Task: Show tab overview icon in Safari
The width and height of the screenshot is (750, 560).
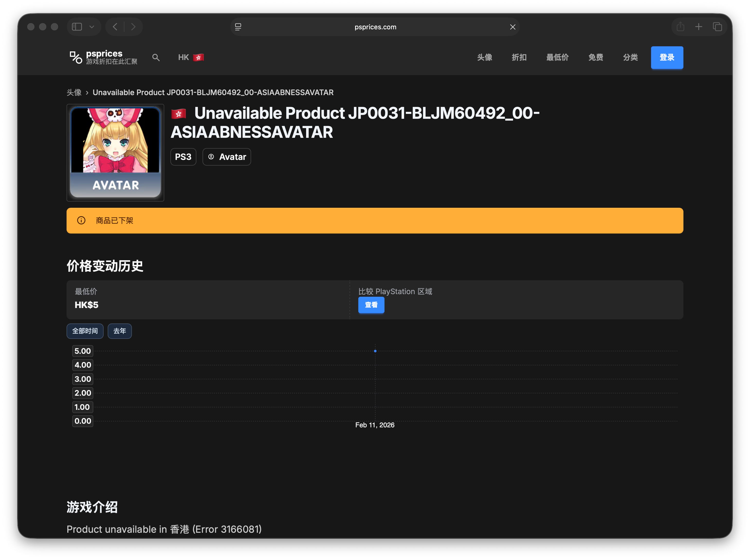Action: coord(717,27)
